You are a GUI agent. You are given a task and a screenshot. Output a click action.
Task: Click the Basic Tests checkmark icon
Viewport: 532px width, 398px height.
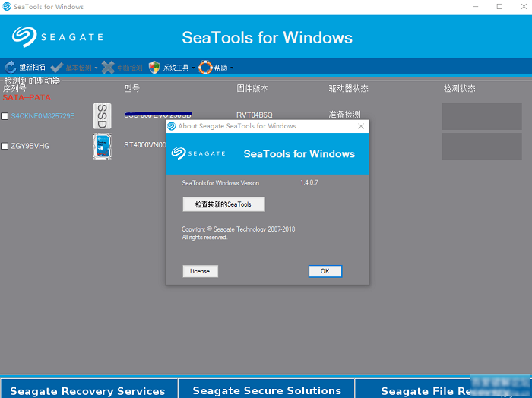click(57, 68)
